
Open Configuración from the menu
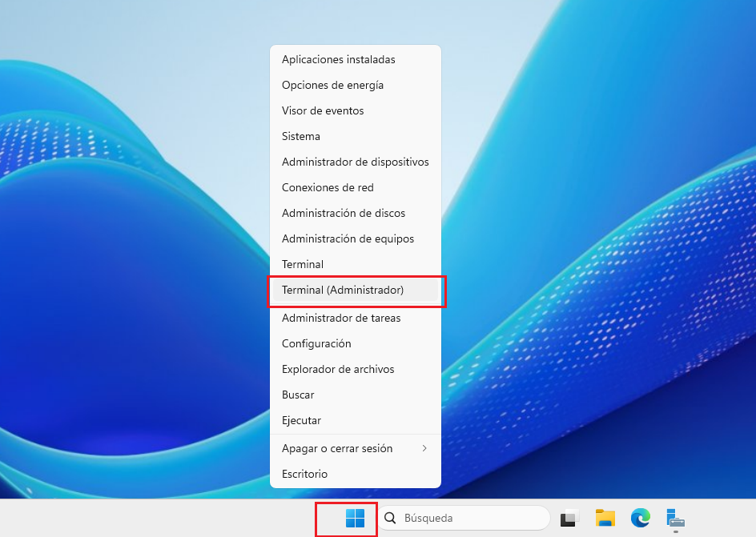pos(356,343)
